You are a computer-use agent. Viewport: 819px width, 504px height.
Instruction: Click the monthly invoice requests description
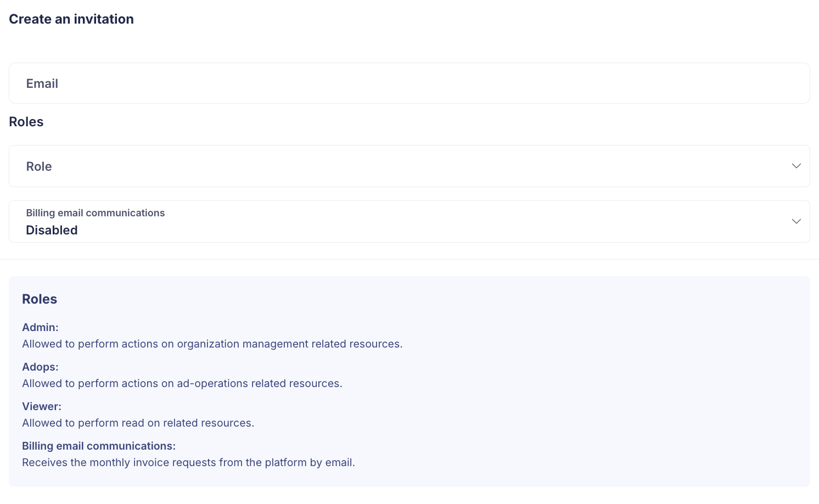pyautogui.click(x=188, y=462)
